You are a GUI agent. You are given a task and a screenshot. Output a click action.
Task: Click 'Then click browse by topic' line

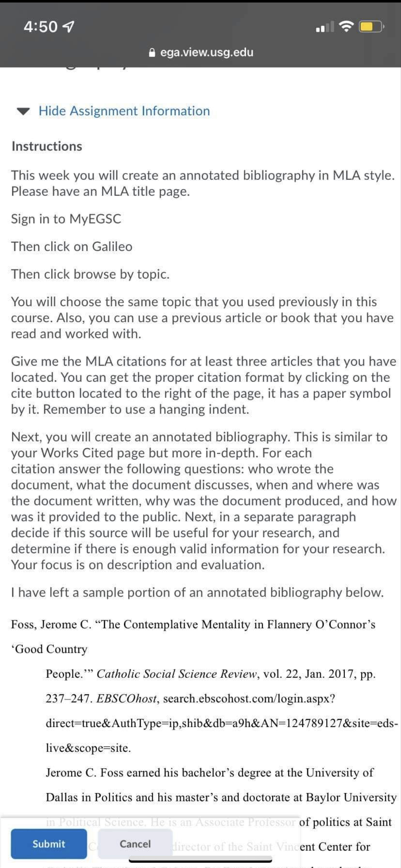[90, 274]
